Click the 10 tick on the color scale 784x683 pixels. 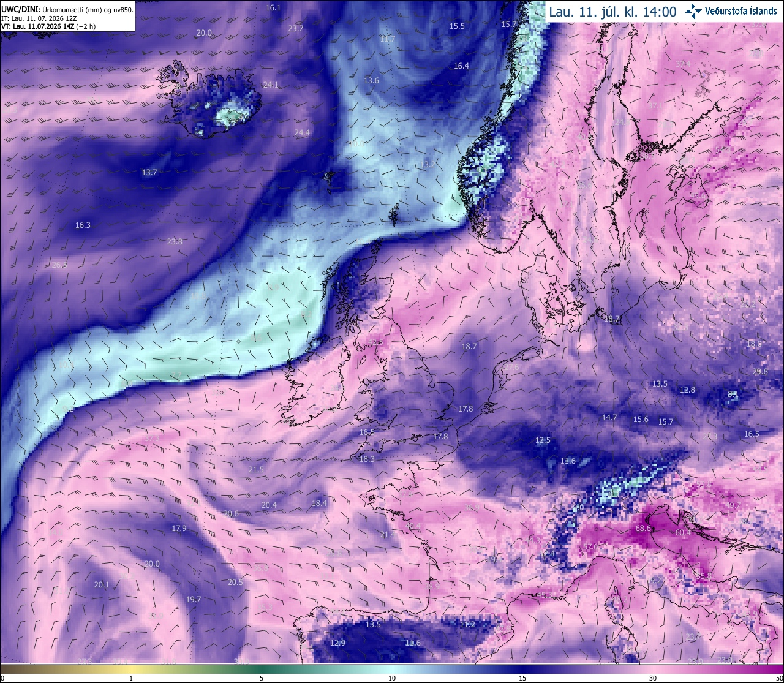click(x=392, y=678)
